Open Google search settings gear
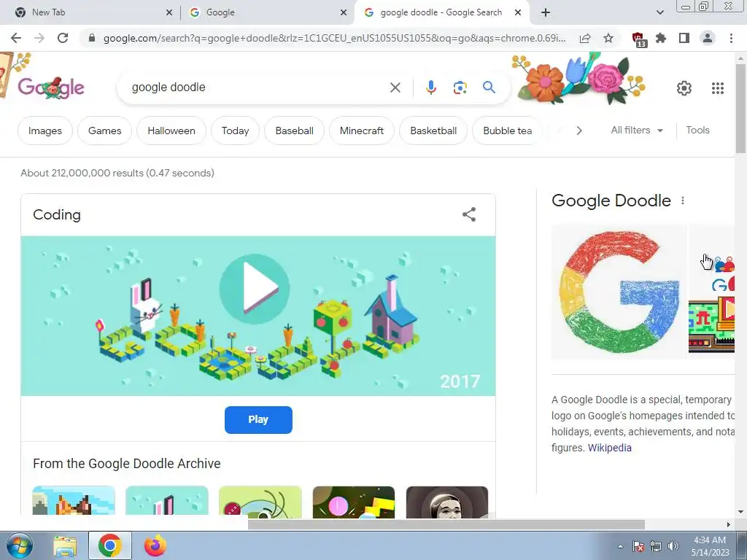Screen dimensions: 747x560 (x=684, y=88)
